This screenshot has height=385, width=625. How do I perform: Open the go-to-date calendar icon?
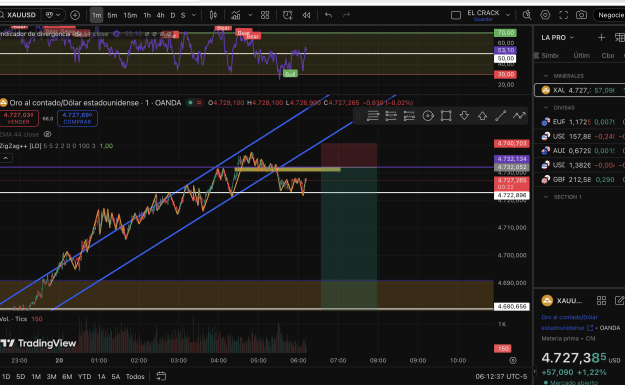(x=161, y=376)
